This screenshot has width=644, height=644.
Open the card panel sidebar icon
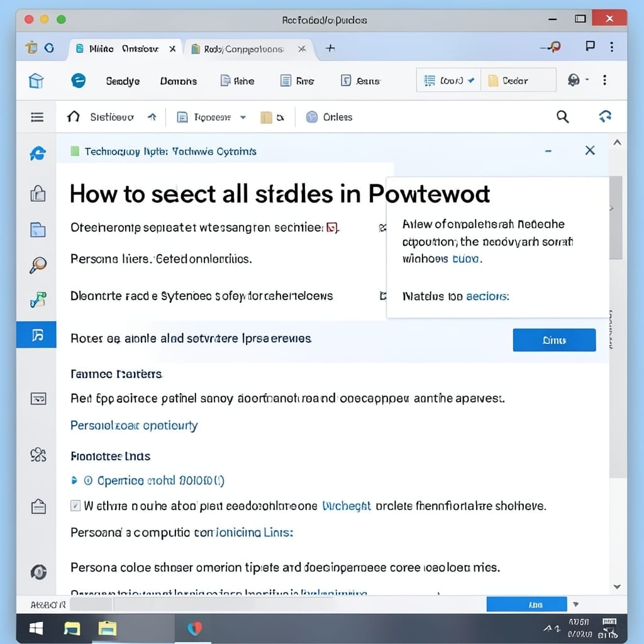click(38, 398)
